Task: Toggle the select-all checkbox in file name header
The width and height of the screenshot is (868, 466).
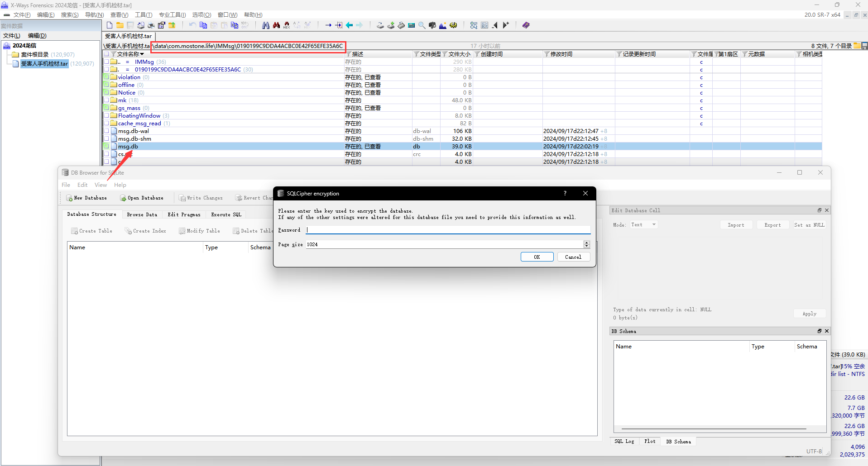Action: (107, 54)
